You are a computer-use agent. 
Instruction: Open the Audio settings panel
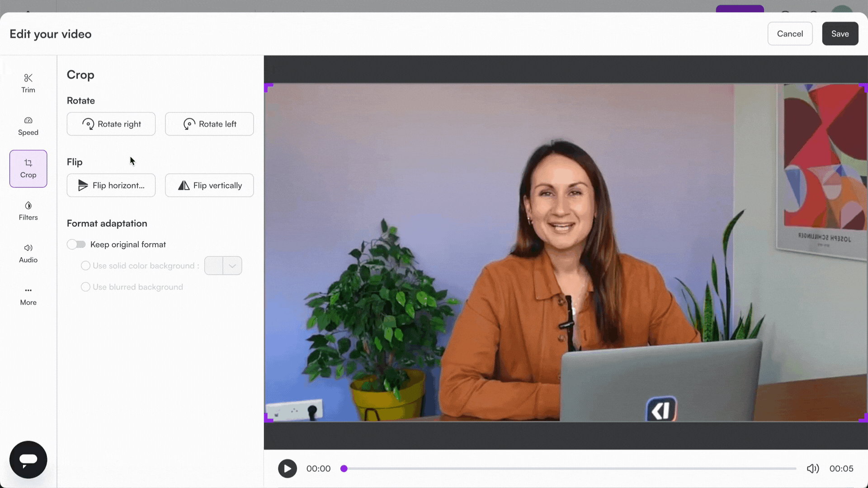tap(28, 253)
